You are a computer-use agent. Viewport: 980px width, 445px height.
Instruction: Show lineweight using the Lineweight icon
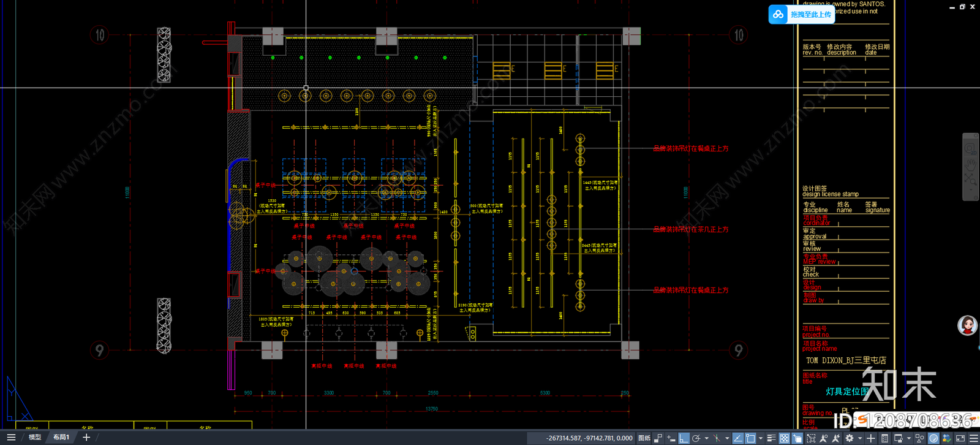point(771,438)
